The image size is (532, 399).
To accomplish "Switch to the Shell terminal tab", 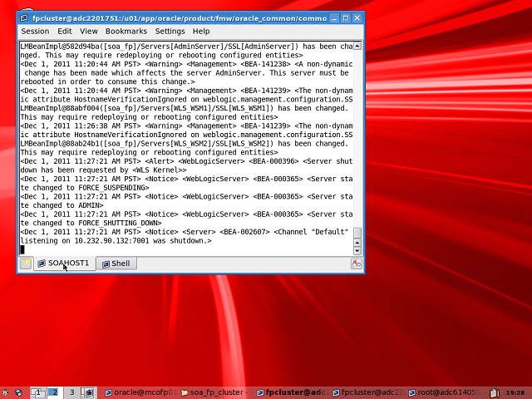I will pos(116,264).
